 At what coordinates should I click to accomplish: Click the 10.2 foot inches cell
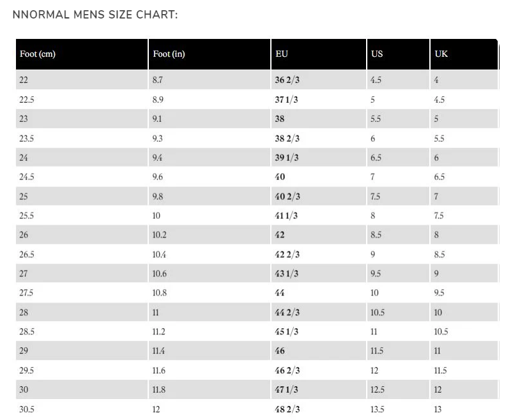pos(210,235)
